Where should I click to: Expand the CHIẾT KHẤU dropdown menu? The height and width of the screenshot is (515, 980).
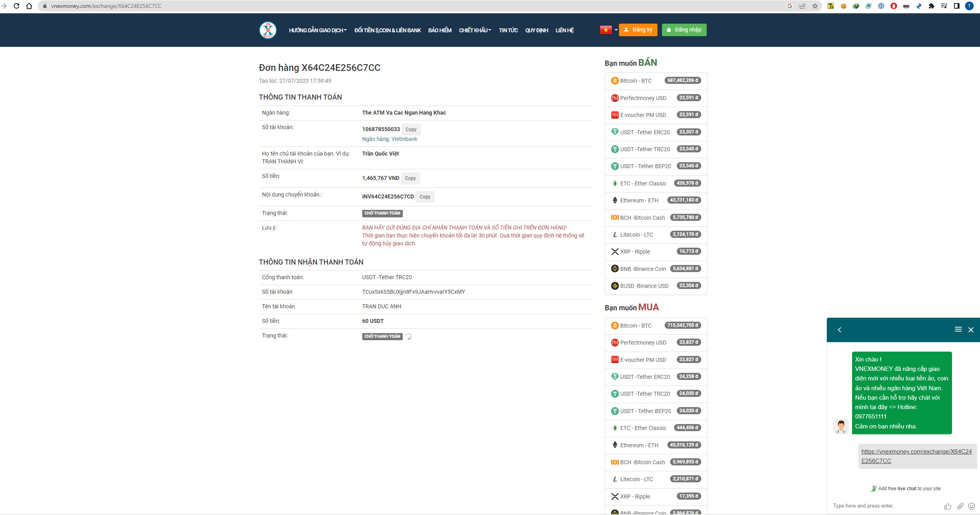click(x=475, y=30)
